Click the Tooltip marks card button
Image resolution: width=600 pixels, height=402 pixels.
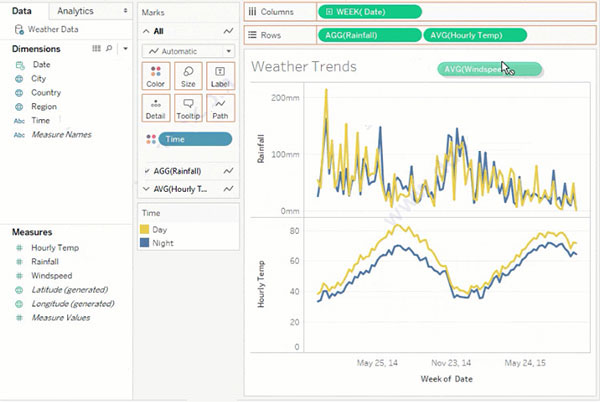tap(187, 108)
